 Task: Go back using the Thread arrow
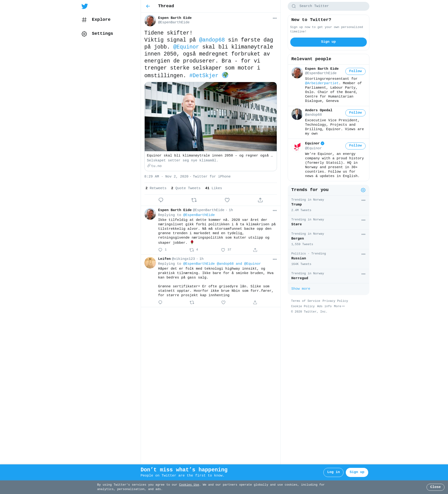click(148, 6)
